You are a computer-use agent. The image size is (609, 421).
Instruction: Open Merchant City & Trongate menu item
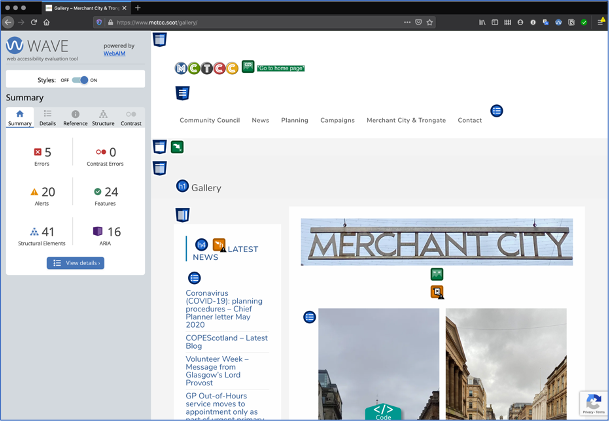point(406,120)
